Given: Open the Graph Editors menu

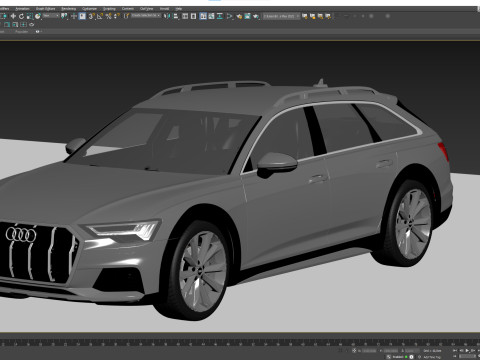Looking at the screenshot, I should tap(45, 9).
